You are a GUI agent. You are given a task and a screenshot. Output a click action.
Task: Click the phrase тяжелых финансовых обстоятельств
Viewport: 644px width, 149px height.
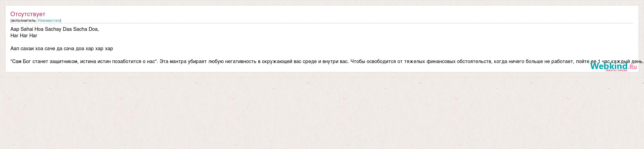point(449,62)
